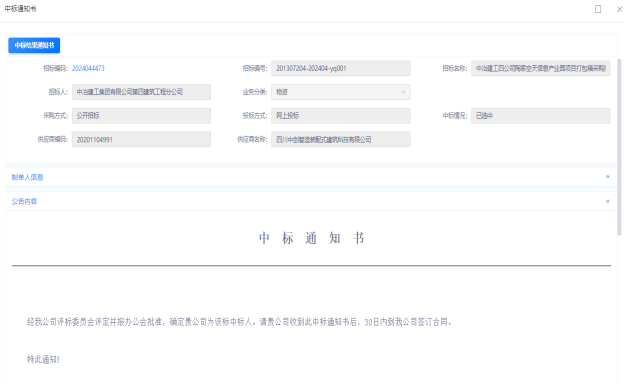Click the 招标名称 input field

coord(540,68)
